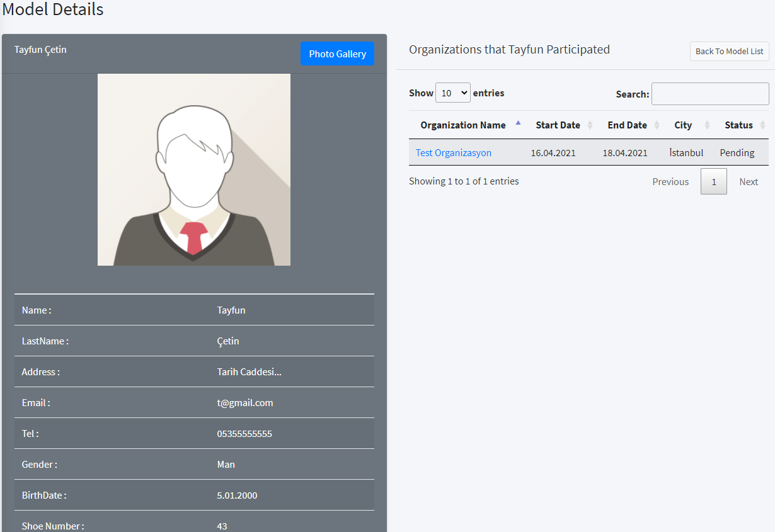
Task: Change entries per page from 10
Action: (453, 92)
